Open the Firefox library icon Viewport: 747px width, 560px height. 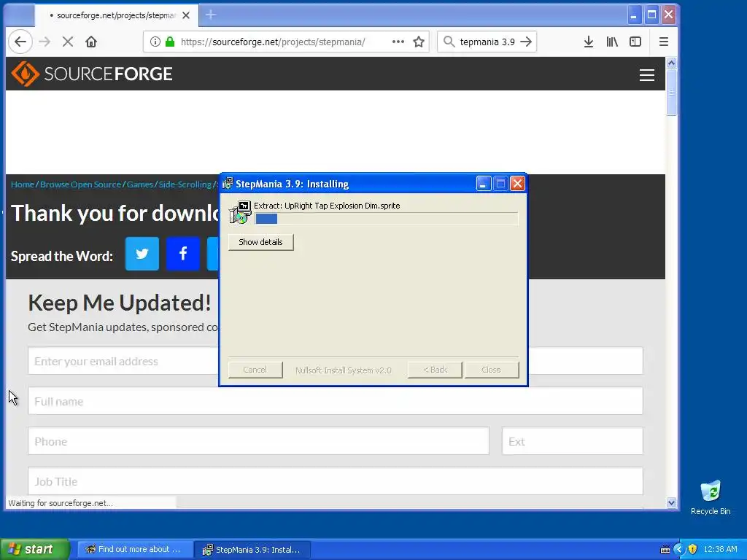pyautogui.click(x=612, y=42)
